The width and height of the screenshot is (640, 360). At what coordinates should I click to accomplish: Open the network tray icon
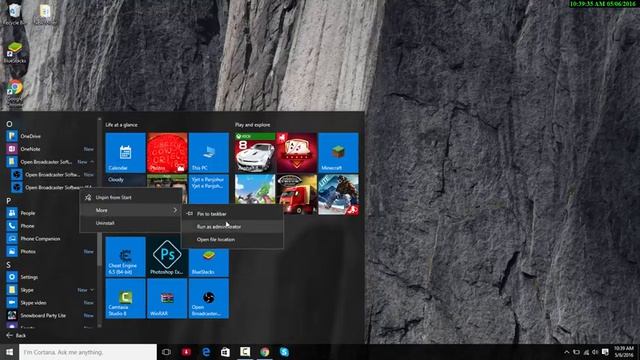pyautogui.click(x=586, y=352)
